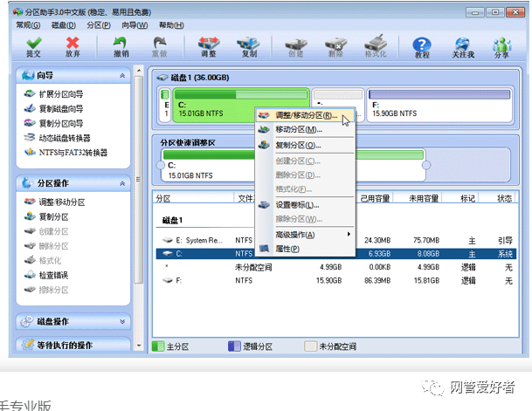Click the 关注我 (Follow me) toolbar icon
532x411 pixels.
(x=462, y=46)
